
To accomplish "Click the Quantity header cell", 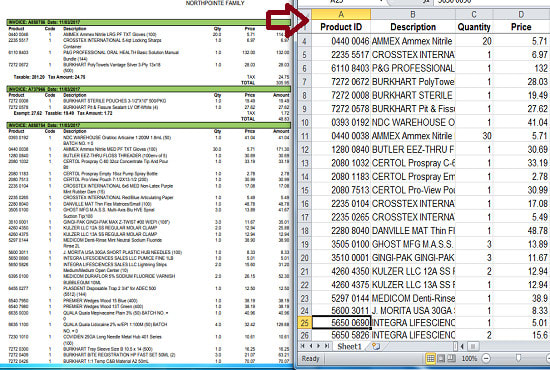I will (x=474, y=27).
